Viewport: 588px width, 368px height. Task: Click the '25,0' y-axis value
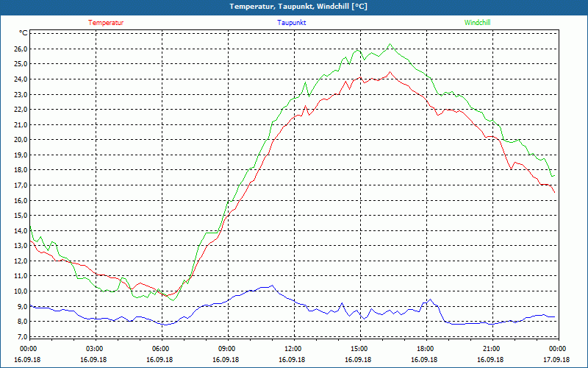point(21,64)
